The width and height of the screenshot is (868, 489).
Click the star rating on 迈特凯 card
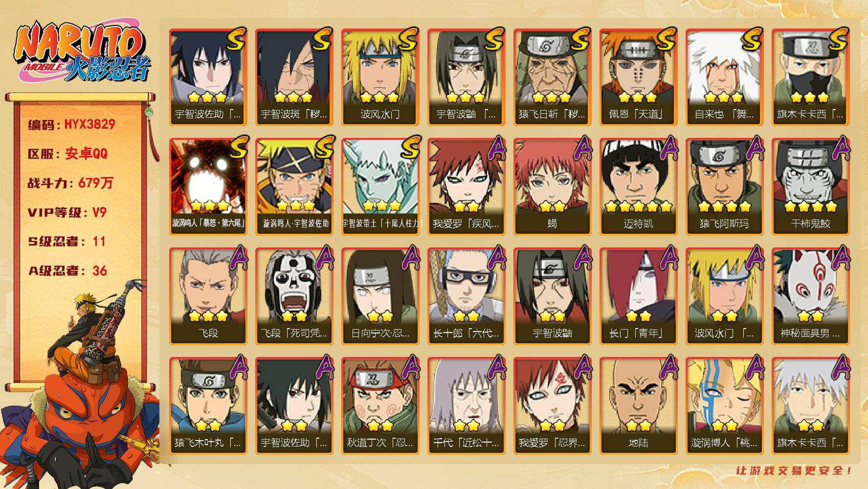[638, 207]
